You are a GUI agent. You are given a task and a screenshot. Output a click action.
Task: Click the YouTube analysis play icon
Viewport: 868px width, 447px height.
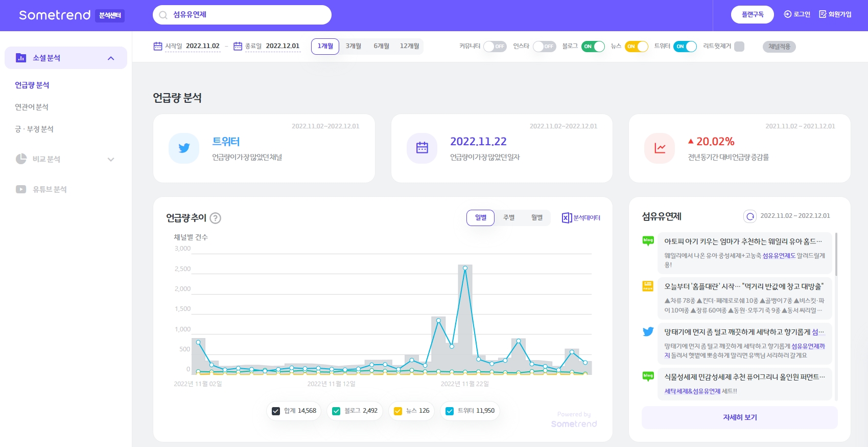click(21, 189)
